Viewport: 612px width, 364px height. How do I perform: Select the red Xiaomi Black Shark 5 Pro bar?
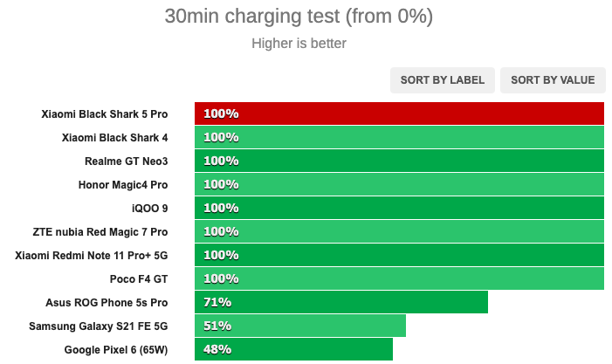pos(399,113)
